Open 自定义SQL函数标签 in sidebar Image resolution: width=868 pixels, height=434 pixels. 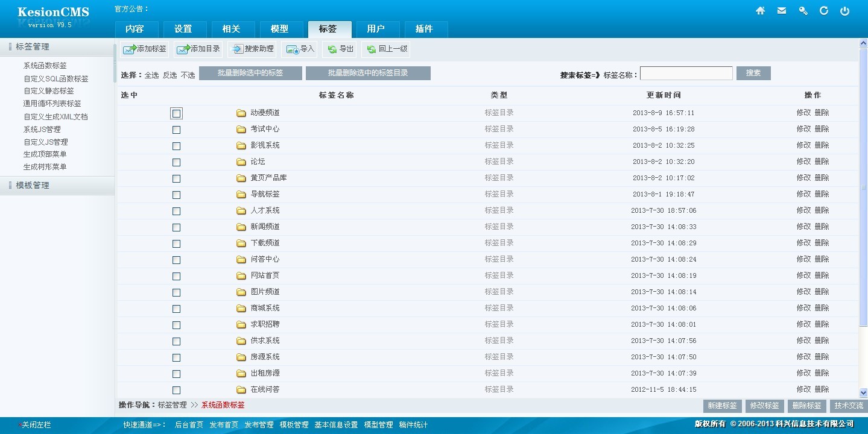(x=56, y=78)
